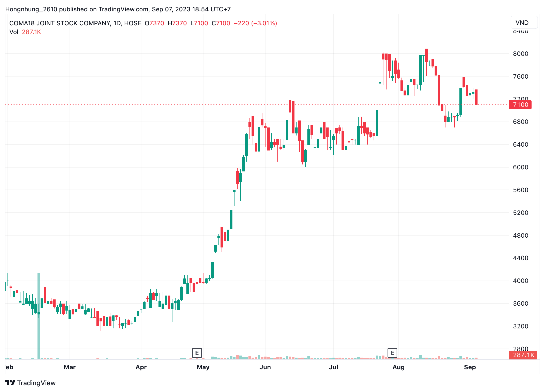
Task: Click the Jun label on time axis
Action: tap(265, 367)
